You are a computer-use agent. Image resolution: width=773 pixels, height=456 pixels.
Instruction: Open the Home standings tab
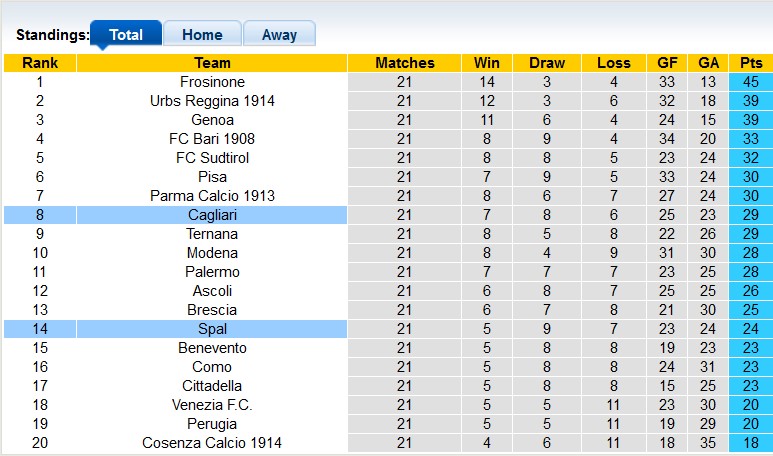[202, 34]
